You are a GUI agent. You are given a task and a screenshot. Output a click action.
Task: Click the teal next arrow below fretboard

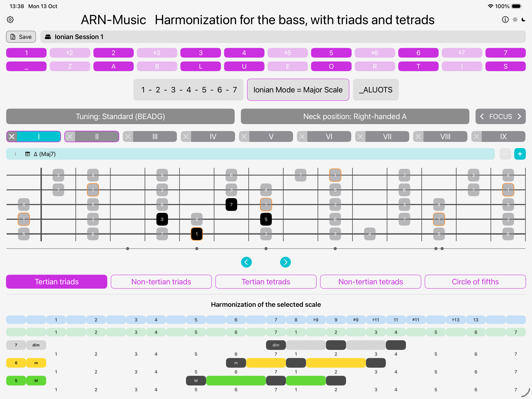click(285, 262)
